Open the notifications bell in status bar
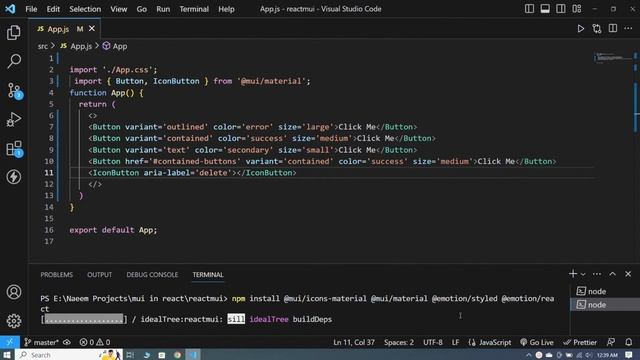The width and height of the screenshot is (640, 360). coord(629,342)
